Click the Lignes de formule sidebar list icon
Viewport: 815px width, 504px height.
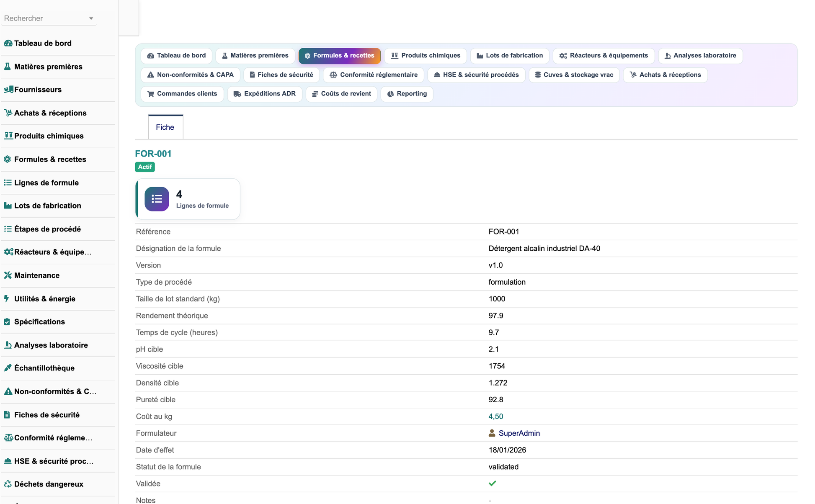coord(8,183)
